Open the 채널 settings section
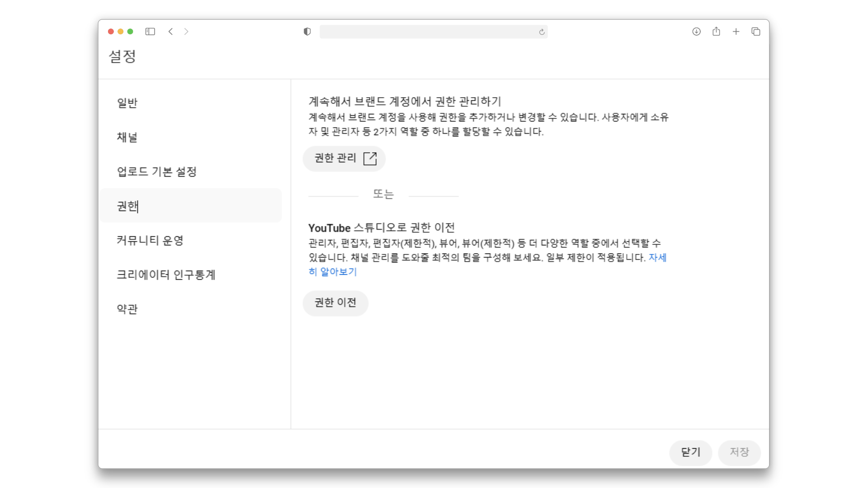 coord(127,137)
